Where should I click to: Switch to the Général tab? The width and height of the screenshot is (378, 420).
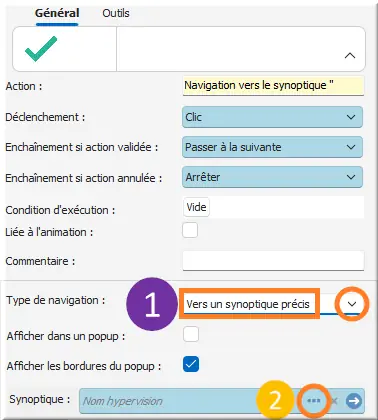pos(57,13)
